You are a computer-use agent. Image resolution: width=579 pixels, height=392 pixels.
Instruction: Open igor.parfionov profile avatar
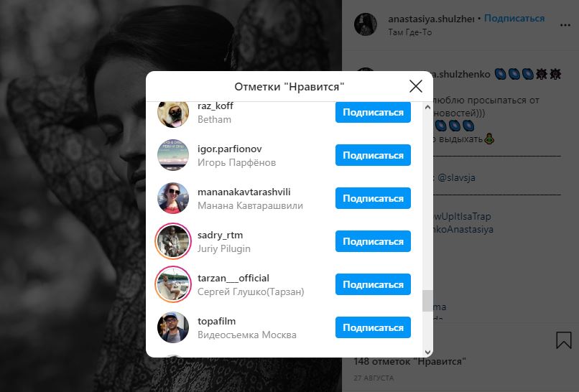[173, 155]
